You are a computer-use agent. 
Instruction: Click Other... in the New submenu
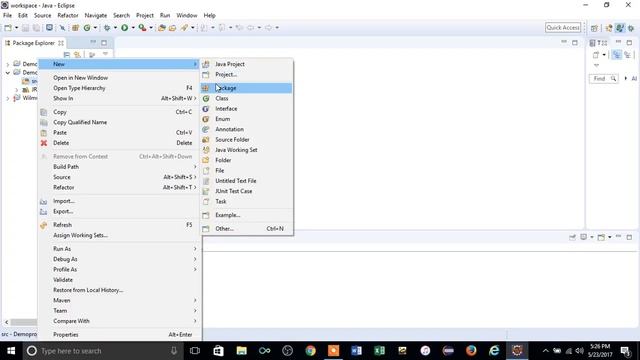pos(247,229)
